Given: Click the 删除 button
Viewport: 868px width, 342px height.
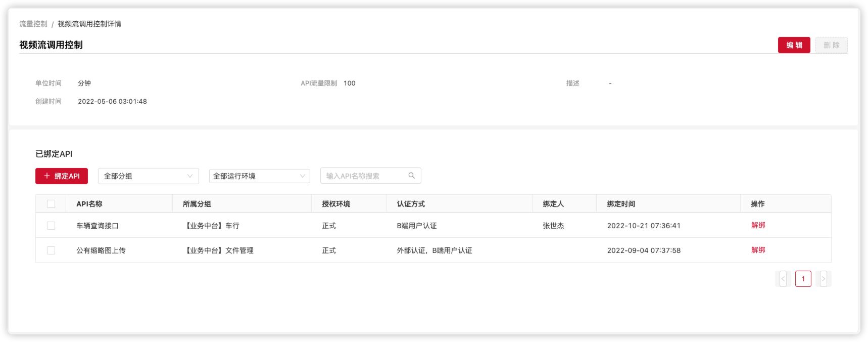Looking at the screenshot, I should tap(831, 45).
